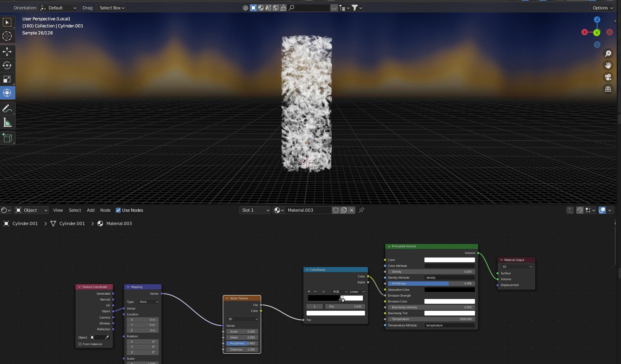Toggle From Instancer checkbox
Image resolution: width=621 pixels, height=364 pixels.
point(80,344)
